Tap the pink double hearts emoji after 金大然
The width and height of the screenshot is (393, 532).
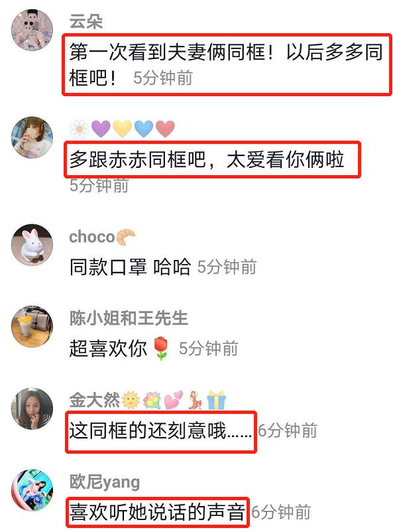coord(173,400)
